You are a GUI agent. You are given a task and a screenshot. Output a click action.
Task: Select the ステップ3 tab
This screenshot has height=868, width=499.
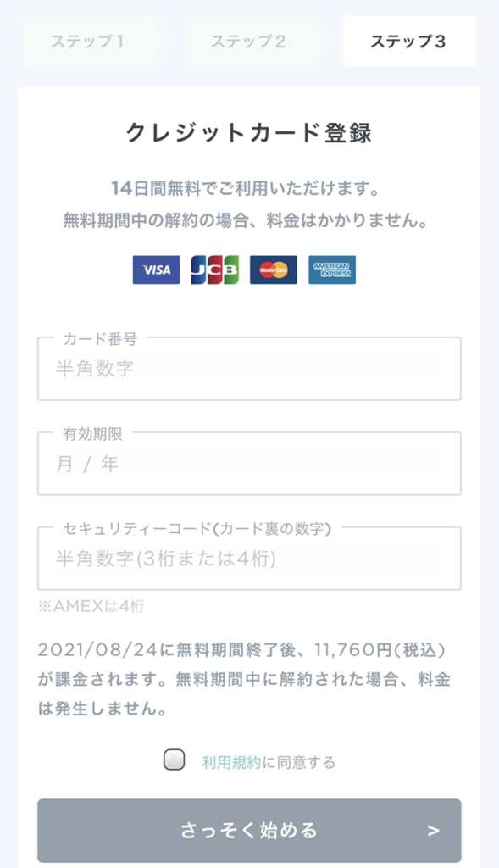tap(409, 42)
